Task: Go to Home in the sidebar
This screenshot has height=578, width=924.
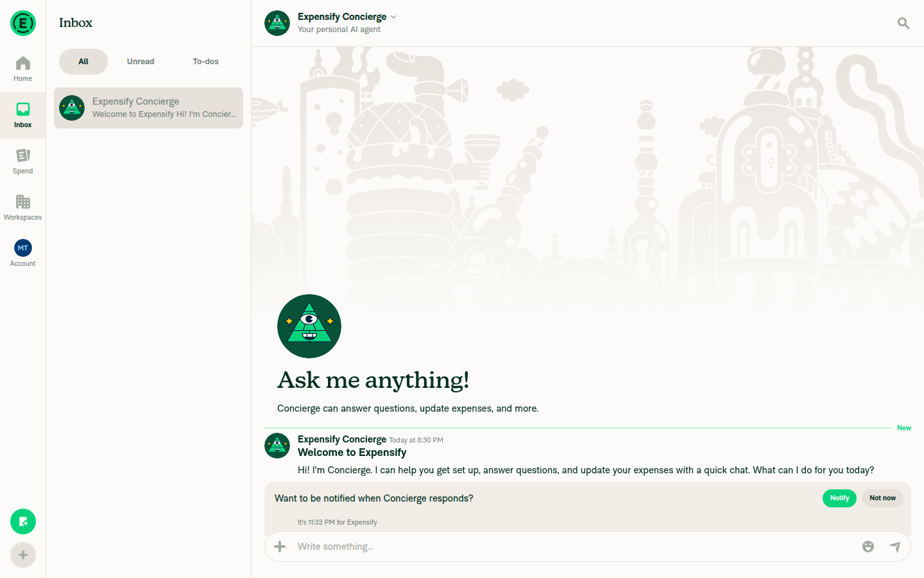Action: pos(23,69)
